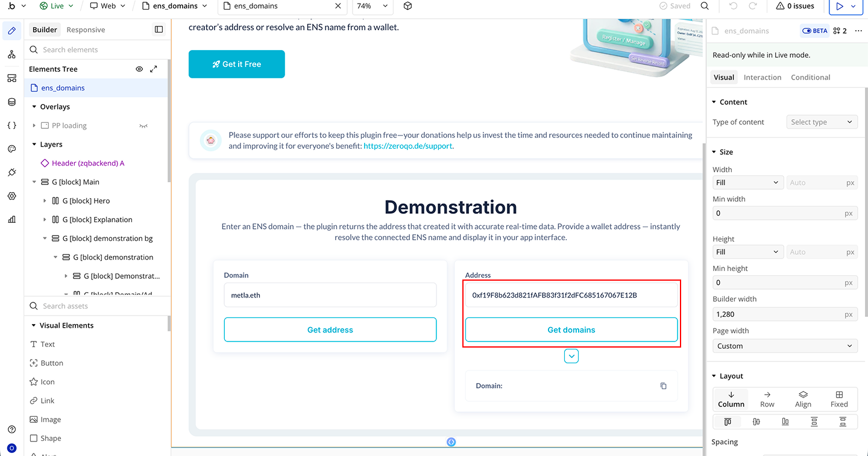868x456 pixels.
Task: Click the Get it Free button
Action: point(237,64)
